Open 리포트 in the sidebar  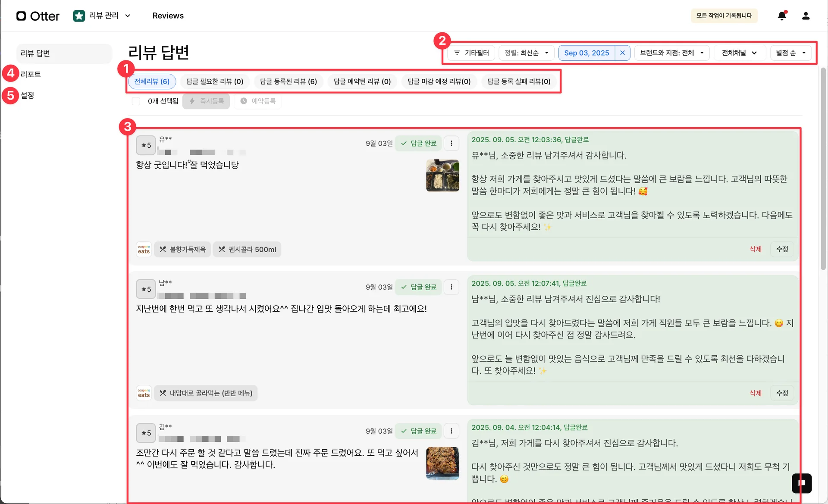[x=31, y=74]
